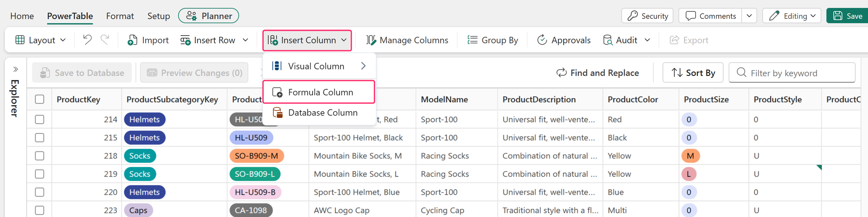The image size is (868, 217).
Task: Check the row for ProductKey 218
Action: pos(40,155)
